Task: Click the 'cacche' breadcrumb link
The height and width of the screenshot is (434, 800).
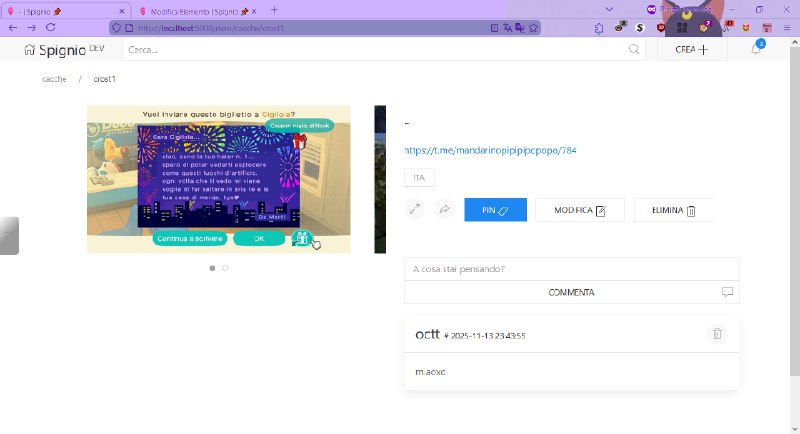Action: [x=54, y=79]
